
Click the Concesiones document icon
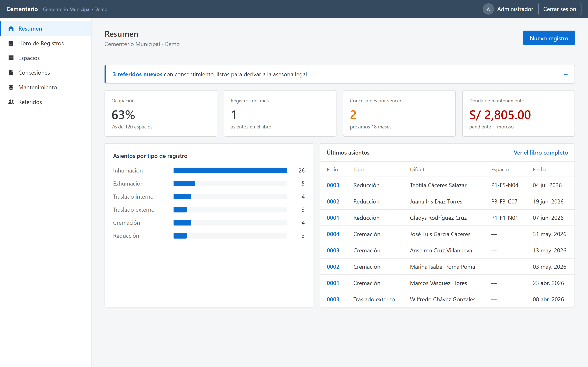(x=11, y=73)
